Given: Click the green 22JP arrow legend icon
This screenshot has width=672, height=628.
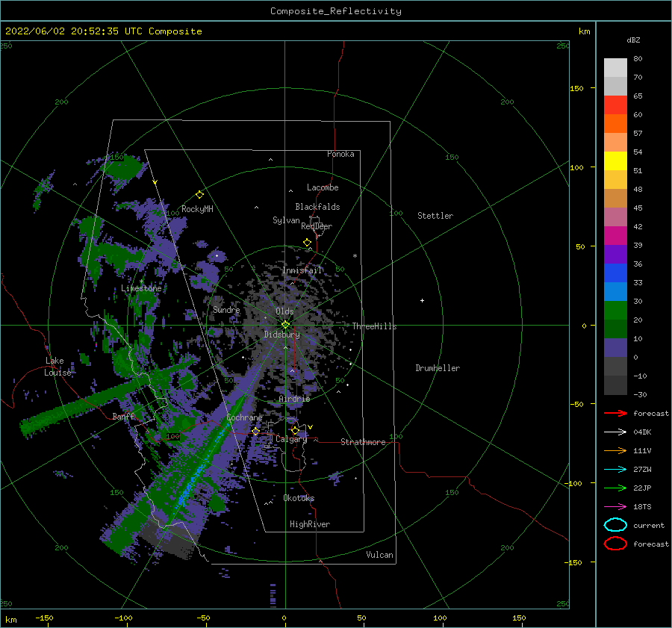Looking at the screenshot, I should [x=615, y=488].
